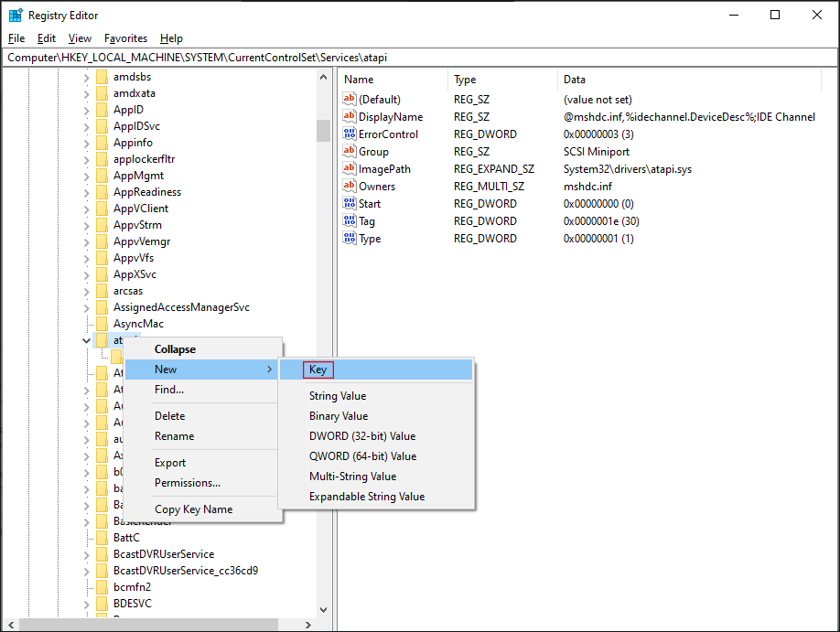Screen dimensions: 840x632
Task: Expand the AssignedAccessManagerSvc tree node
Action: (87, 308)
